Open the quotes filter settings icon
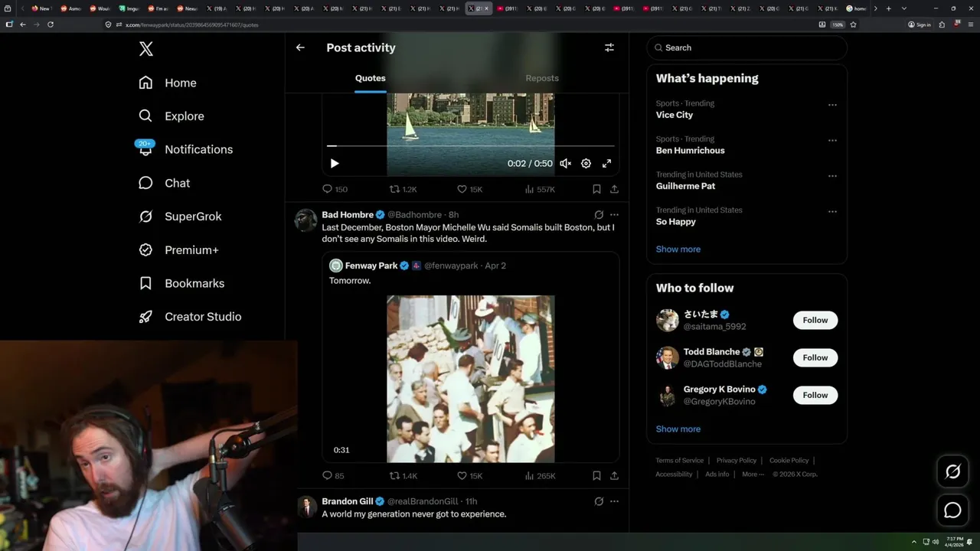Screen dimensions: 980x551 [x=609, y=47]
